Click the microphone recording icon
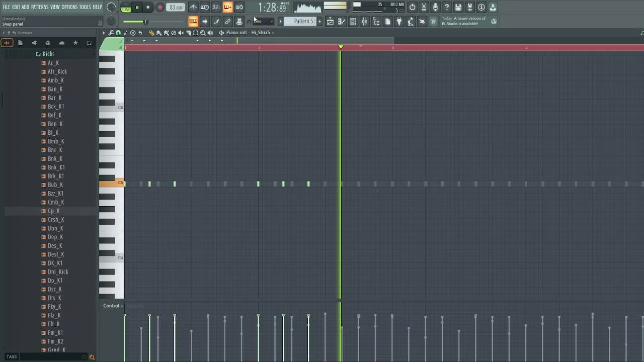The height and width of the screenshot is (362, 644). (435, 7)
